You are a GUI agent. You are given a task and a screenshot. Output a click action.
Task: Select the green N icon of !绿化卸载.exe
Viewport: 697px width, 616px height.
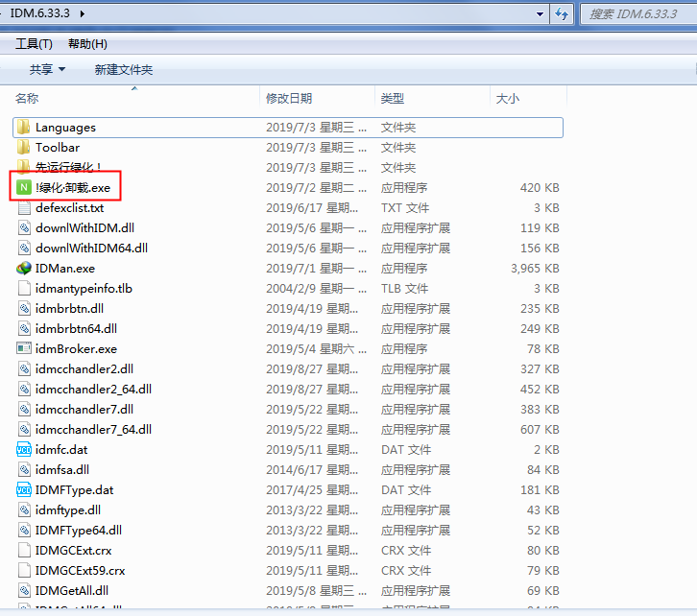(x=24, y=188)
